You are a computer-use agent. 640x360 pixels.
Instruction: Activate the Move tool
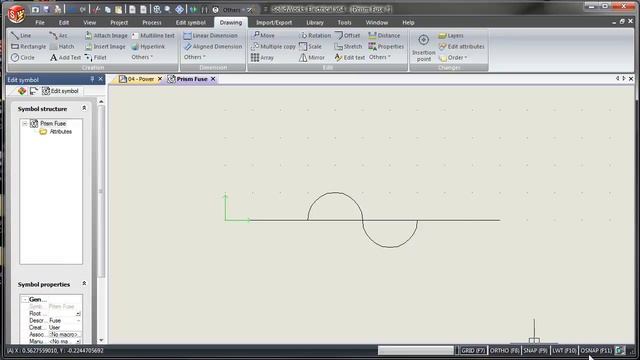click(263, 36)
